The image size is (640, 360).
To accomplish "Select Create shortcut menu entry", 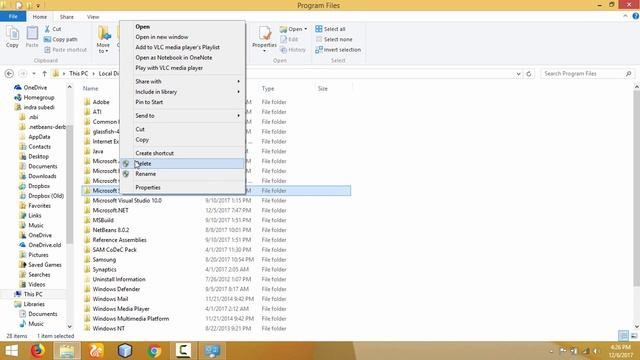I will pyautogui.click(x=182, y=153).
